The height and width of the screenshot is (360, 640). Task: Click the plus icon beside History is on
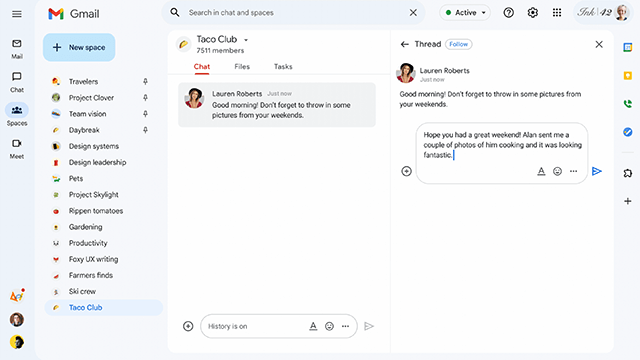tap(188, 326)
